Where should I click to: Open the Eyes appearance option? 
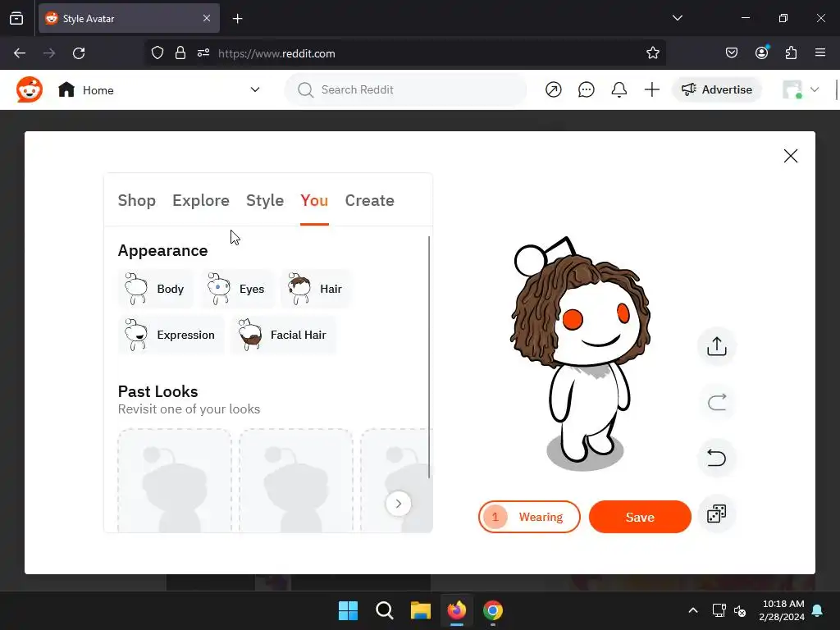point(237,289)
